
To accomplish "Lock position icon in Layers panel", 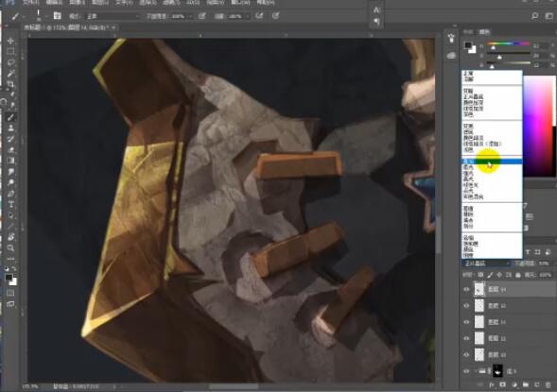I will pos(499,275).
